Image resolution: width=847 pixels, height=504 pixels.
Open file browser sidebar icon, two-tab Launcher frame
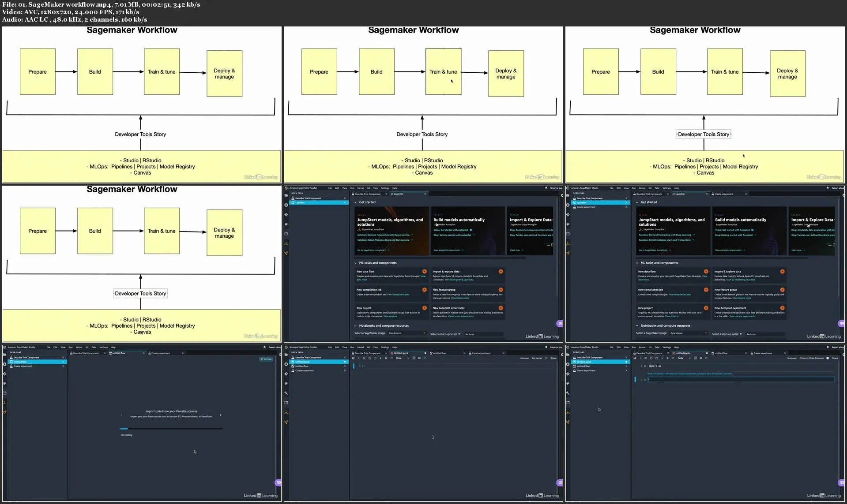click(286, 195)
